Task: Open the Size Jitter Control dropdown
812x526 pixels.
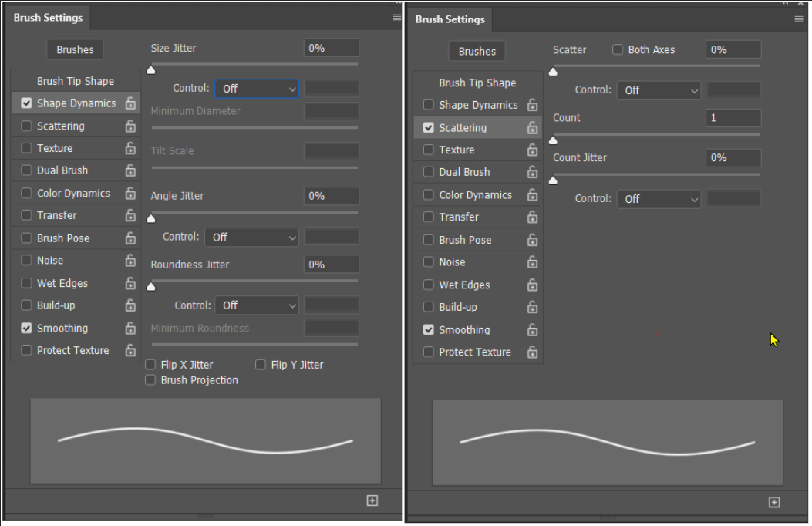Action: pos(257,89)
